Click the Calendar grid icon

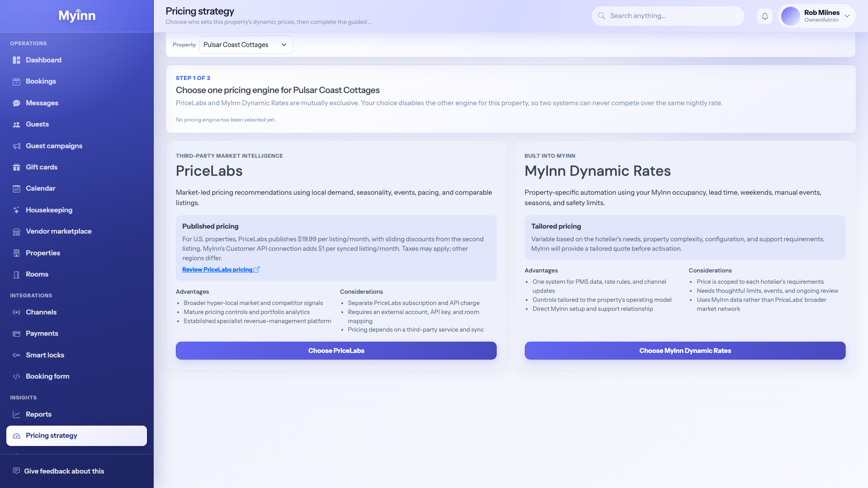point(17,189)
